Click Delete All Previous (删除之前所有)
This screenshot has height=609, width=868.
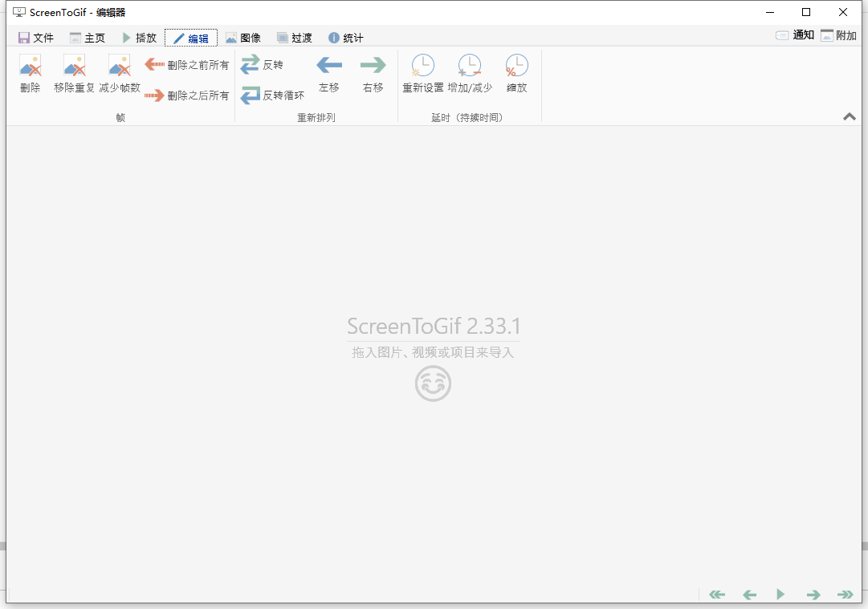187,65
